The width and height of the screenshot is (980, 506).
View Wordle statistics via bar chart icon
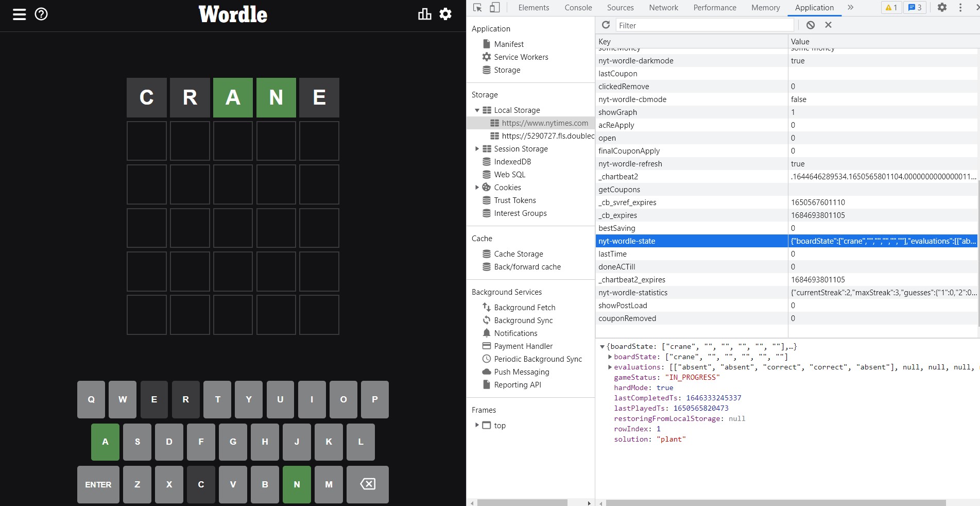point(424,14)
